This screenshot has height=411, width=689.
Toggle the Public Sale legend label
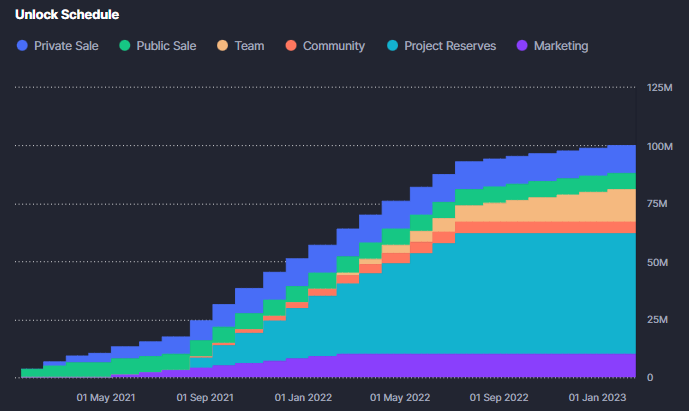click(x=166, y=46)
